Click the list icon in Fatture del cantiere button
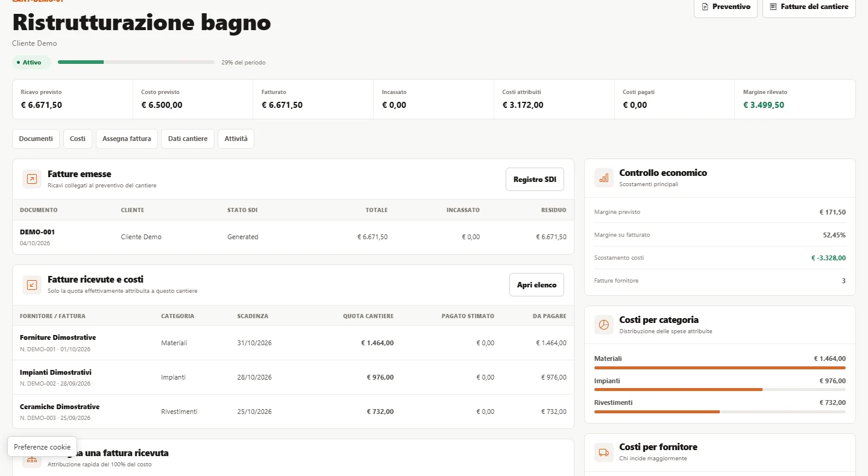This screenshot has height=476, width=868. [x=773, y=7]
